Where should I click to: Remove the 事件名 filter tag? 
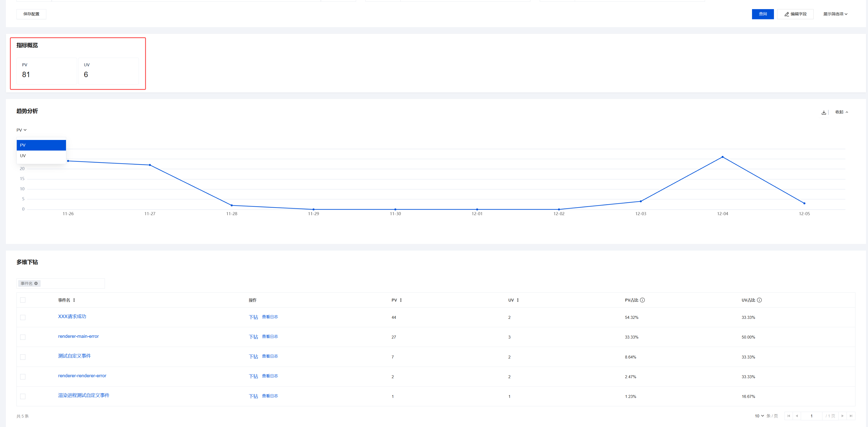[x=36, y=283]
